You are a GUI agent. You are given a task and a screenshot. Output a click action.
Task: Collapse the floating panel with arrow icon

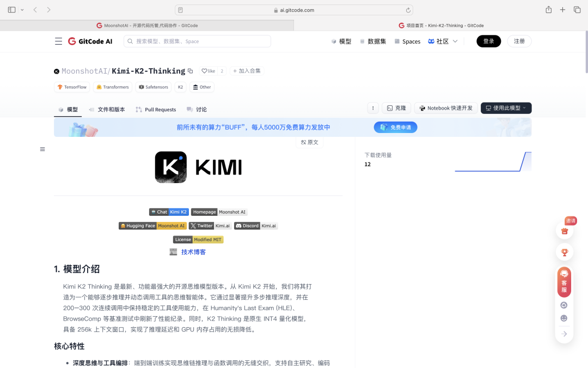click(564, 334)
